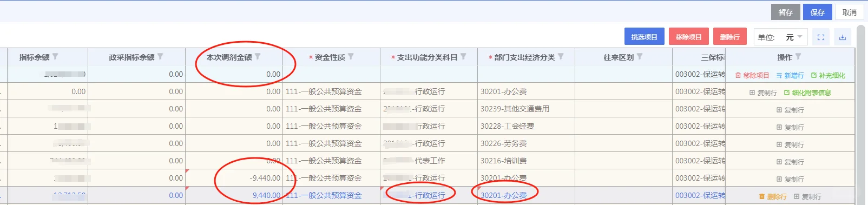Click 复制行 in the 30216-培训费 row

coord(790,162)
